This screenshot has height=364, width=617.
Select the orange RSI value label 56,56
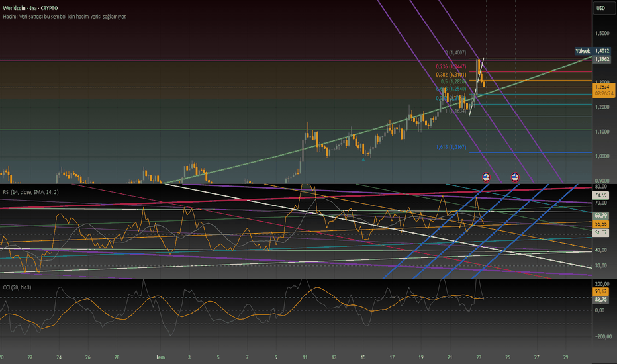(x=601, y=224)
